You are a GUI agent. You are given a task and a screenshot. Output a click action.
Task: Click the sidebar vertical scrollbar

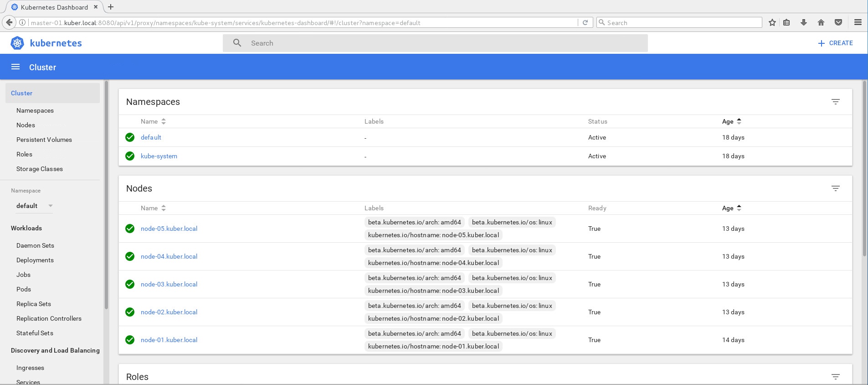click(106, 195)
